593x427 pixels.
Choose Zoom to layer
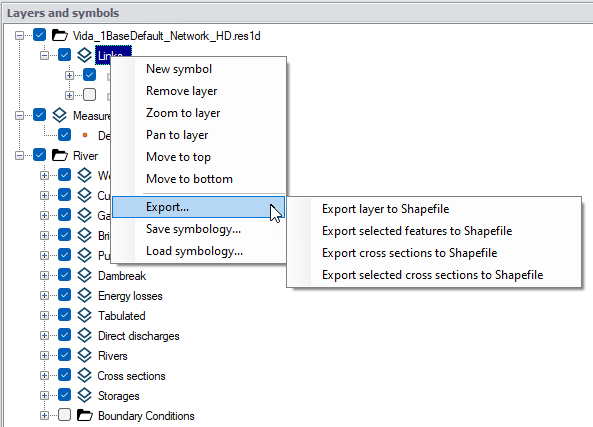point(199,113)
